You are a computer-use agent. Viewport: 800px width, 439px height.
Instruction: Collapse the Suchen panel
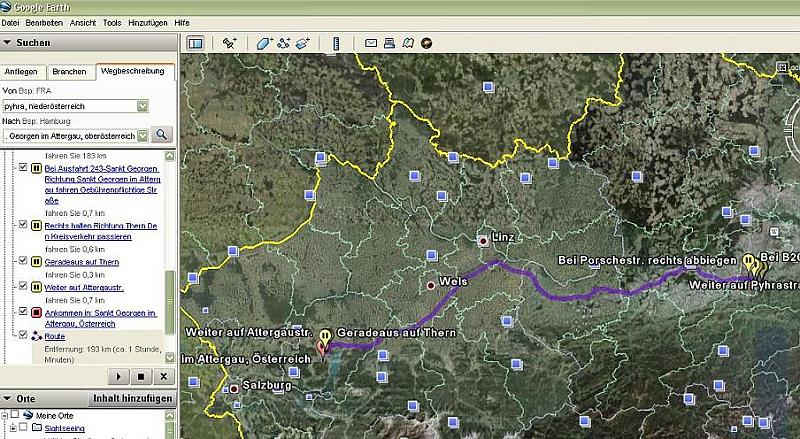point(9,43)
